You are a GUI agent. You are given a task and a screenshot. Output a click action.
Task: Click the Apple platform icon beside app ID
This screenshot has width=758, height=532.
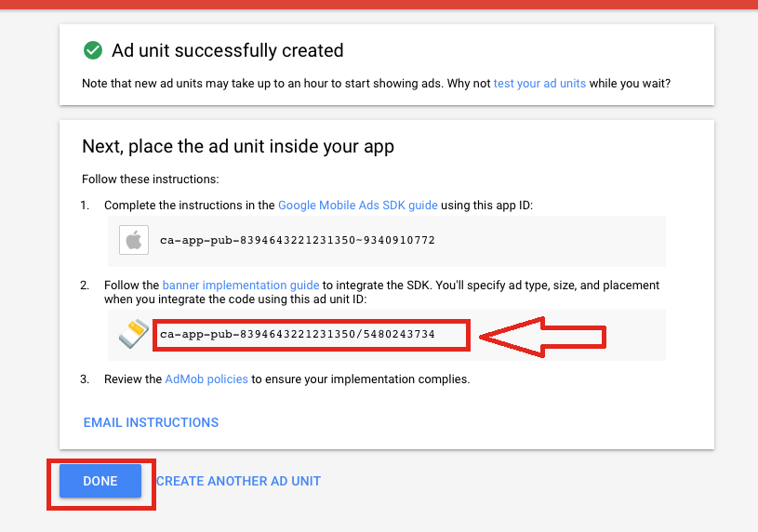pyautogui.click(x=134, y=240)
